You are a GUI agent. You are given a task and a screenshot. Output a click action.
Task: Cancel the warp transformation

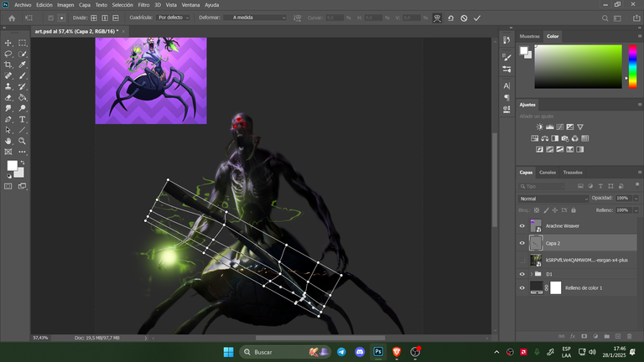464,18
